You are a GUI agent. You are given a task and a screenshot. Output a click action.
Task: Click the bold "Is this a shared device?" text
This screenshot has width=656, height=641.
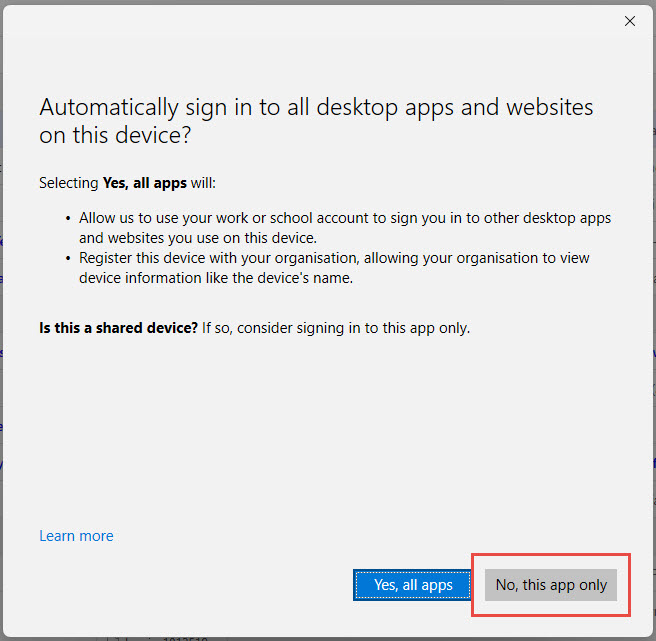click(118, 328)
